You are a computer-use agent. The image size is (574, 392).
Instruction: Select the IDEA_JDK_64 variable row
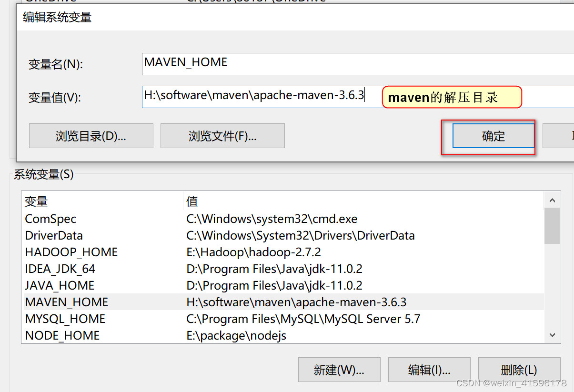coord(283,269)
